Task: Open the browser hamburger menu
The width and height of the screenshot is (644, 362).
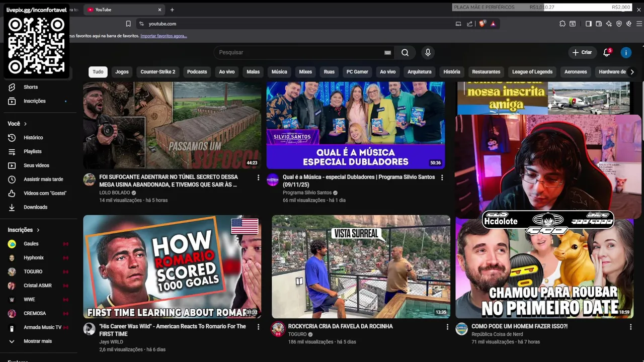Action: [639, 24]
